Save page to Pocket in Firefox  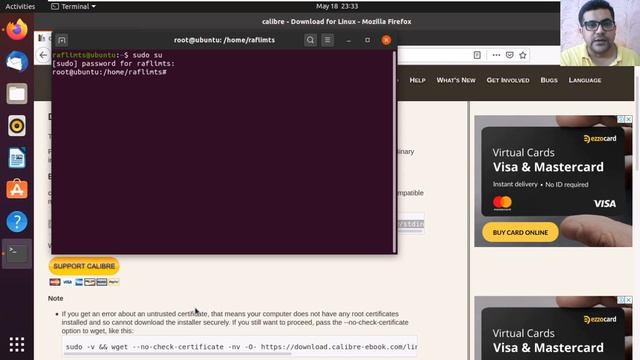509,55
